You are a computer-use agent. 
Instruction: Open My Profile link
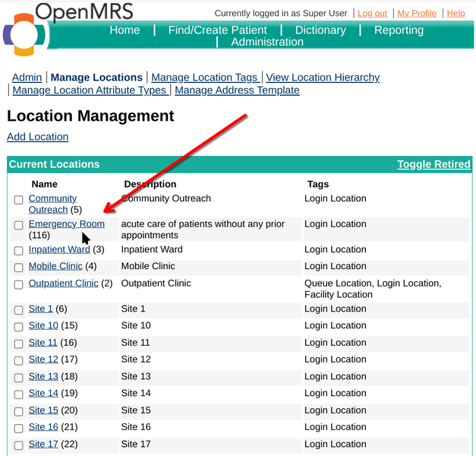tap(417, 13)
